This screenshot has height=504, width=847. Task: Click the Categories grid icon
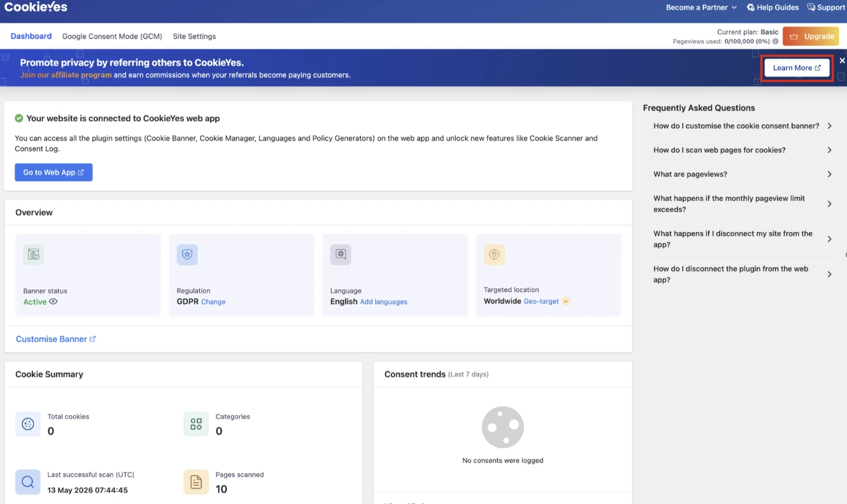196,424
